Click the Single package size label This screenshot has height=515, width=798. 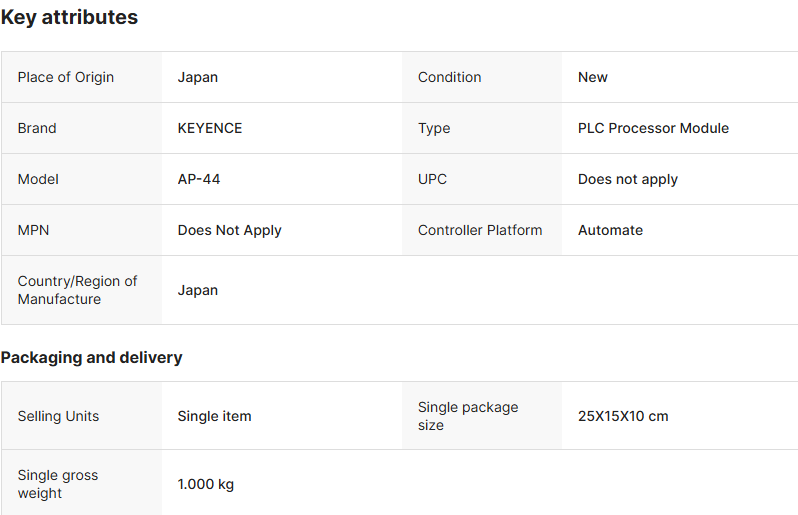pos(468,416)
